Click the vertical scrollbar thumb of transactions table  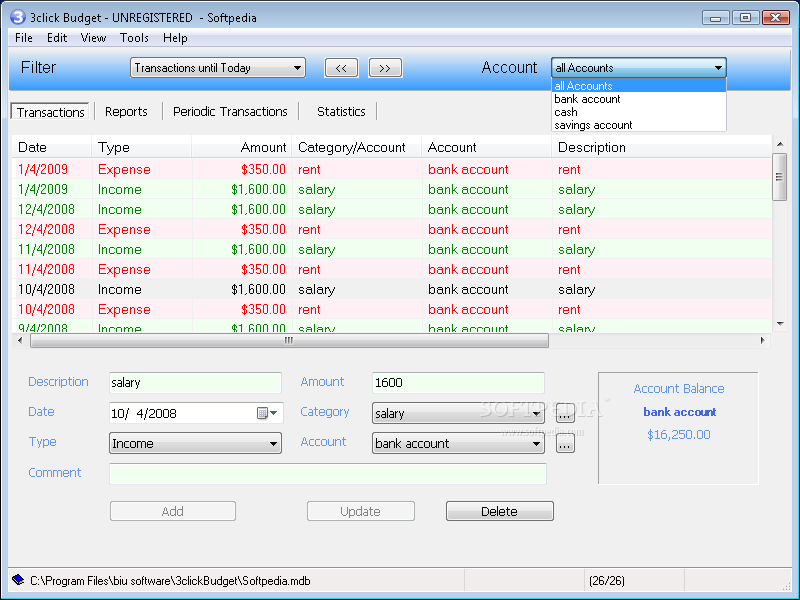[x=779, y=177]
